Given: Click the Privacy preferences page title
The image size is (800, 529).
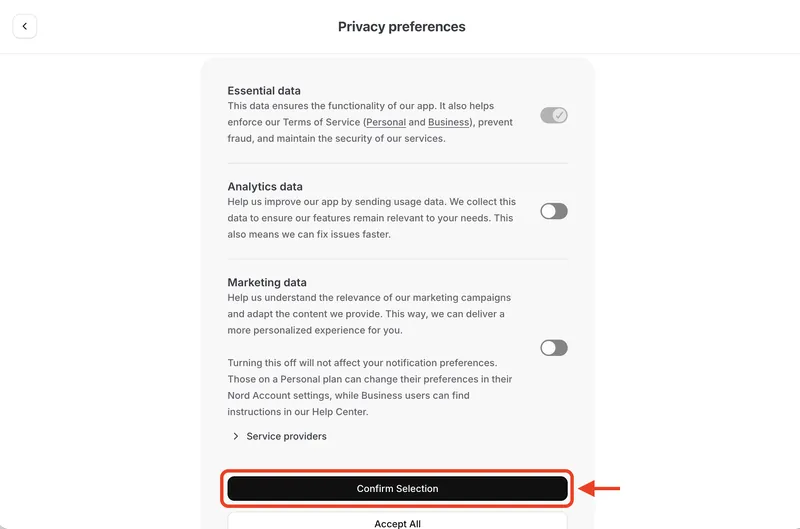Looking at the screenshot, I should (x=402, y=27).
